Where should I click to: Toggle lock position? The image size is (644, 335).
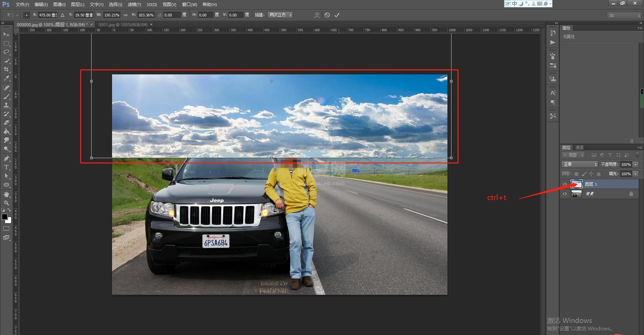pyautogui.click(x=591, y=174)
